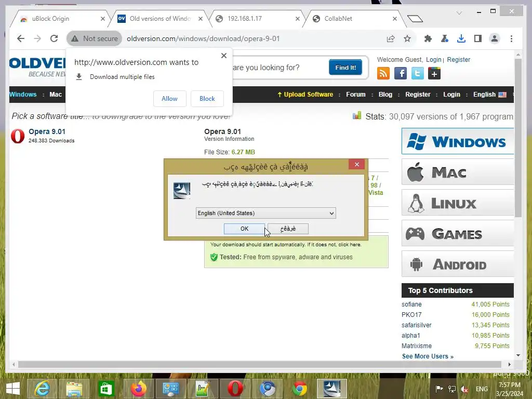Image resolution: width=532 pixels, height=399 pixels.
Task: Open the tab search chevron
Action: (459, 13)
